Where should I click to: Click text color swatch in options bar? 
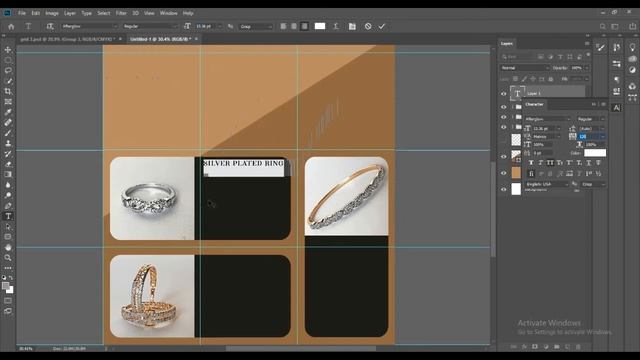pyautogui.click(x=320, y=26)
